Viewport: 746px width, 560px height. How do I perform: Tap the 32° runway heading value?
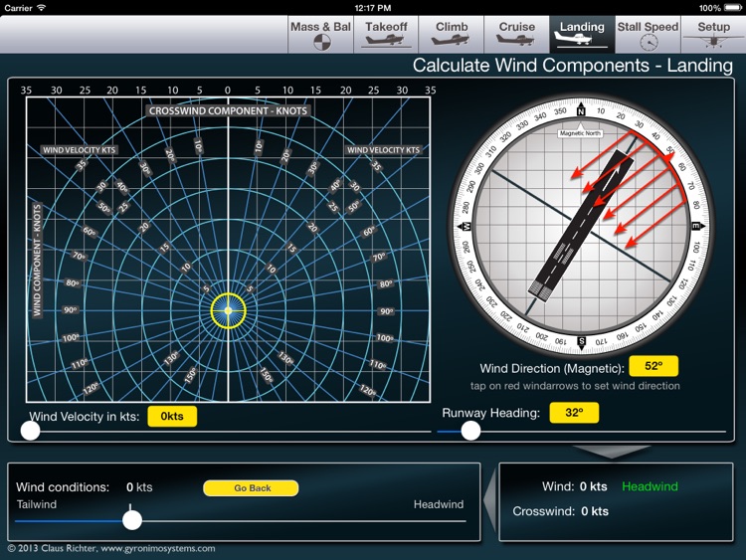(x=574, y=413)
